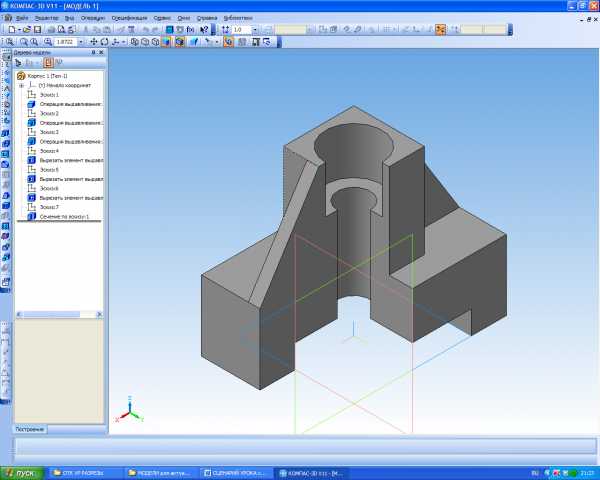Open the 'Сервис' menu
600x480 pixels.
(162, 18)
